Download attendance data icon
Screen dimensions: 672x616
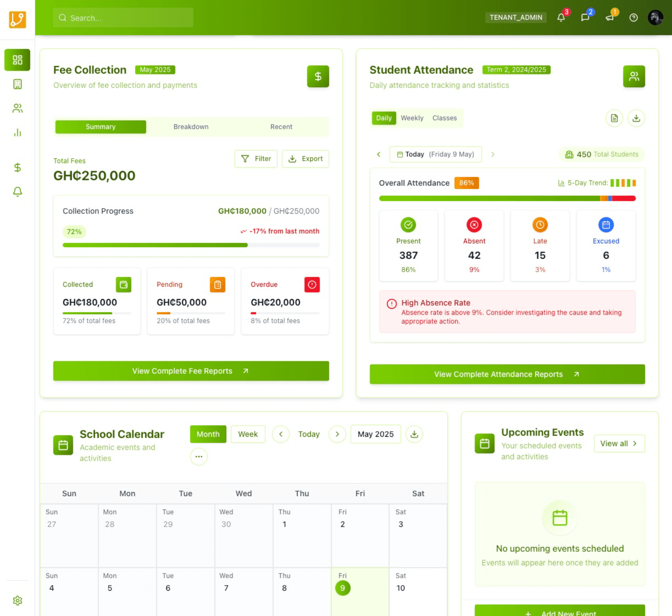click(x=636, y=118)
